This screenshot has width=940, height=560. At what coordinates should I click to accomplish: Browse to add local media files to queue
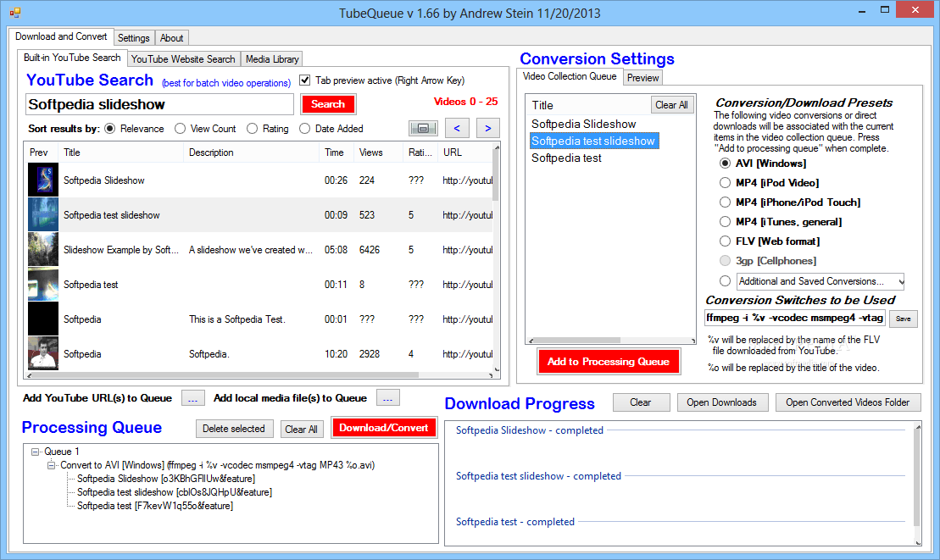point(388,398)
